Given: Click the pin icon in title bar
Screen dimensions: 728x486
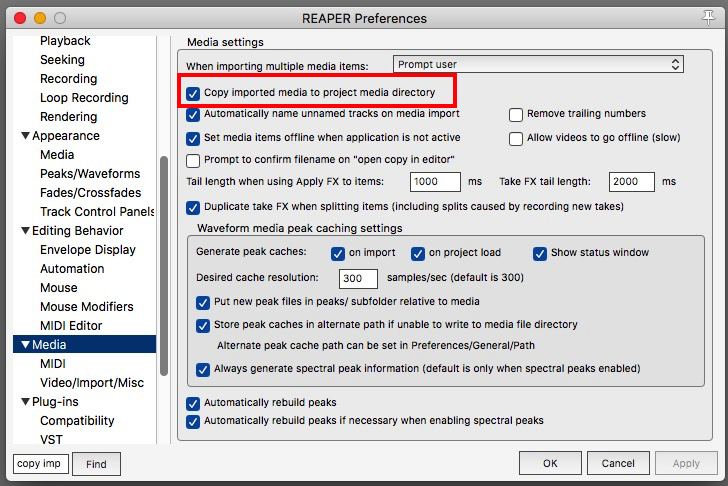Looking at the screenshot, I should tap(708, 18).
